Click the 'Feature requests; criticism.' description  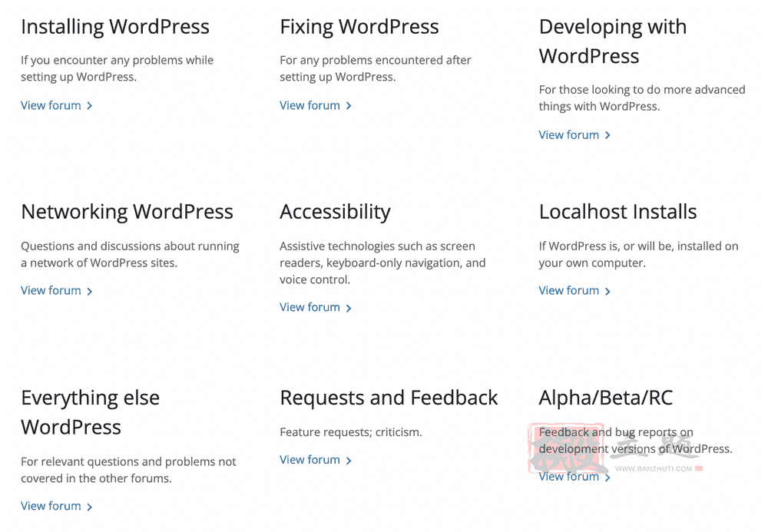click(x=351, y=432)
